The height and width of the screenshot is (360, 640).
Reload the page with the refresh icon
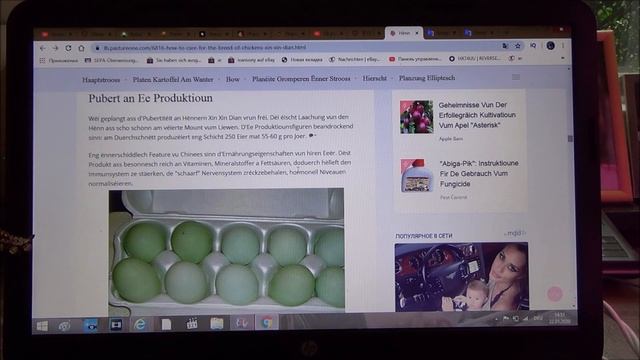pyautogui.click(x=69, y=48)
